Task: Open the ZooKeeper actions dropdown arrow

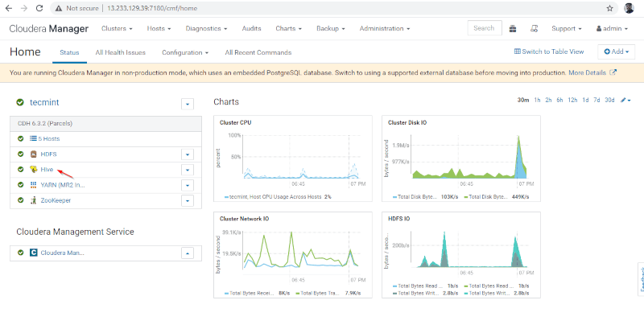Action: click(x=188, y=200)
